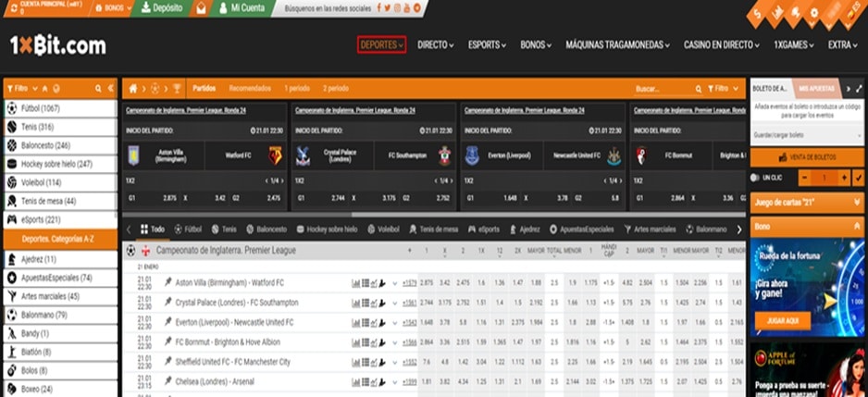Viewport: 868px width, 397px height.
Task: Expand the bet slip with fullscreen arrow icon
Action: tap(859, 89)
